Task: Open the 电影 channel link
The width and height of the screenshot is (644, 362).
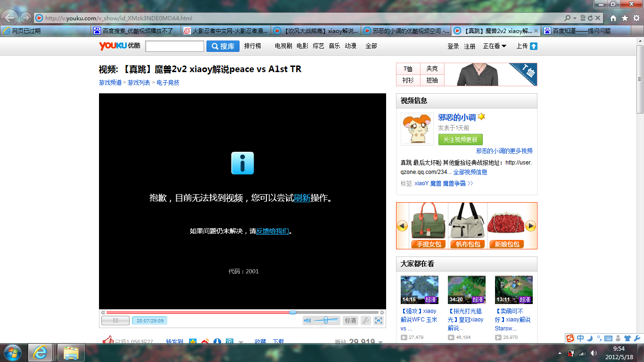Action: [x=302, y=46]
